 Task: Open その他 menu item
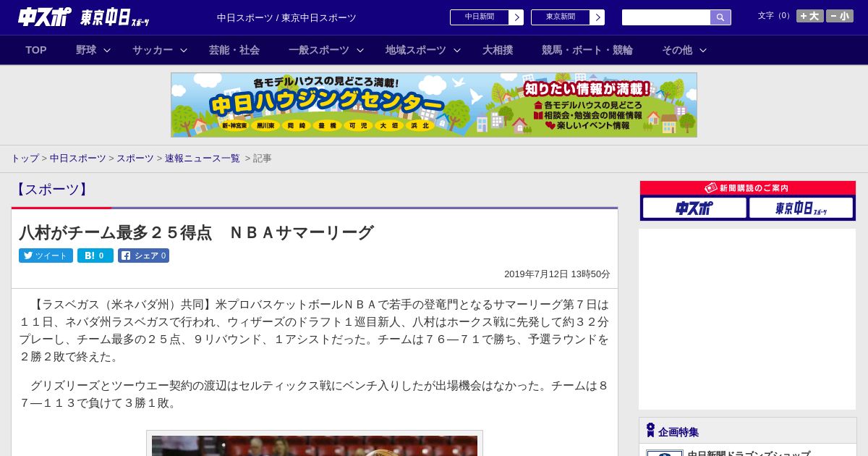pos(677,50)
